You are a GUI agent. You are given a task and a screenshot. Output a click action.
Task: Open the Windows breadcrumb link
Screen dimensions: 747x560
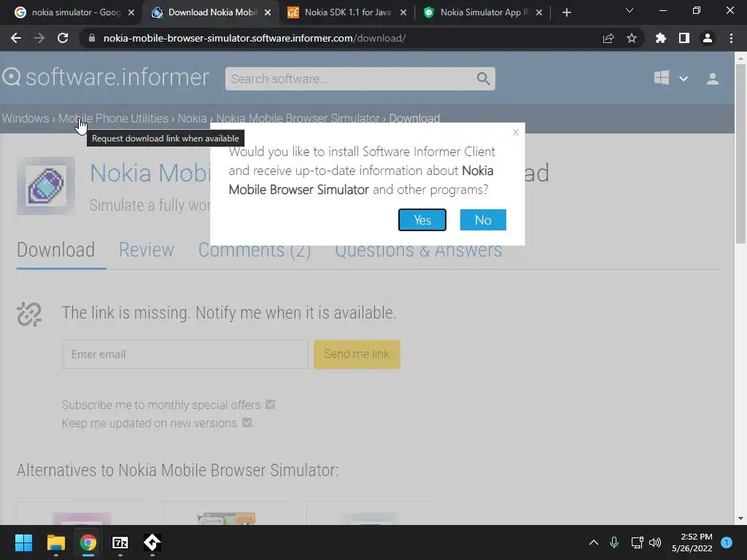pos(26,118)
